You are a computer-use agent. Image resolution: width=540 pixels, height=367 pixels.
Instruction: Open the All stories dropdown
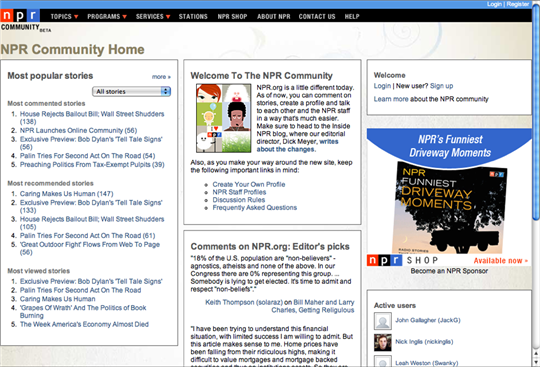pyautogui.click(x=131, y=91)
